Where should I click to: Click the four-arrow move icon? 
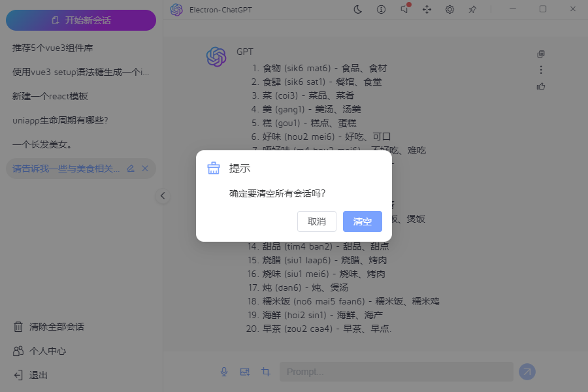click(x=427, y=10)
